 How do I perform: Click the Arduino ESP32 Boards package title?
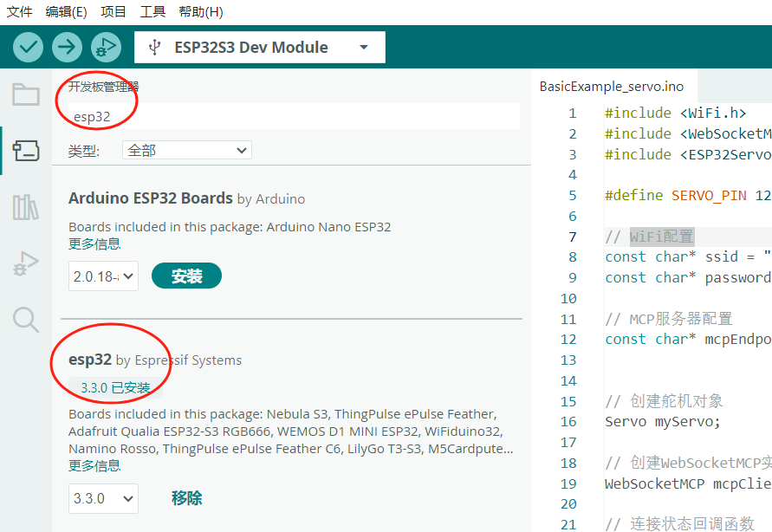150,198
